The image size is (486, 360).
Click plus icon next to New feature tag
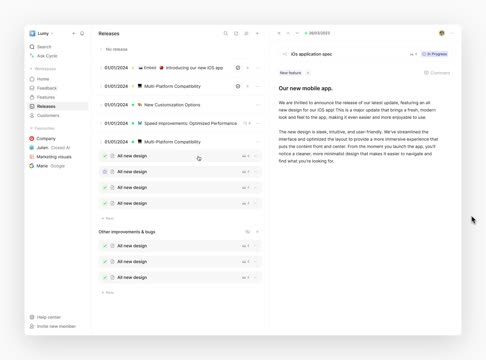coord(308,73)
